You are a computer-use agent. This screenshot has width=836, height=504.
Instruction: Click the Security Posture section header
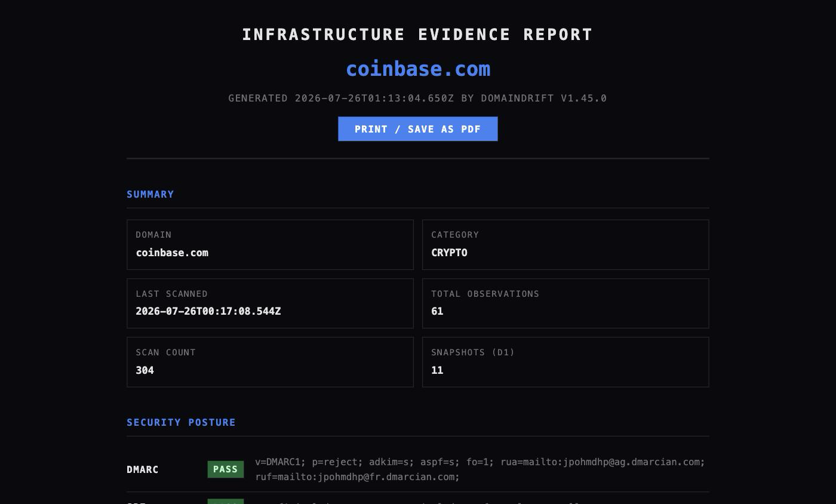(x=181, y=422)
